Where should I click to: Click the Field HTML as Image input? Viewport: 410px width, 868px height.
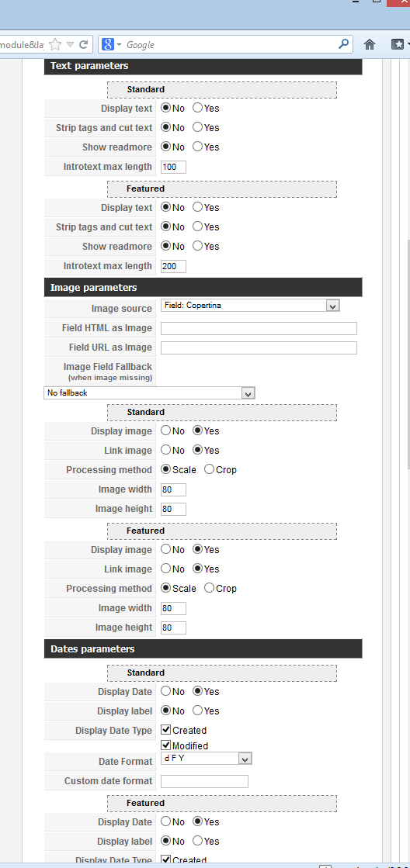[259, 328]
